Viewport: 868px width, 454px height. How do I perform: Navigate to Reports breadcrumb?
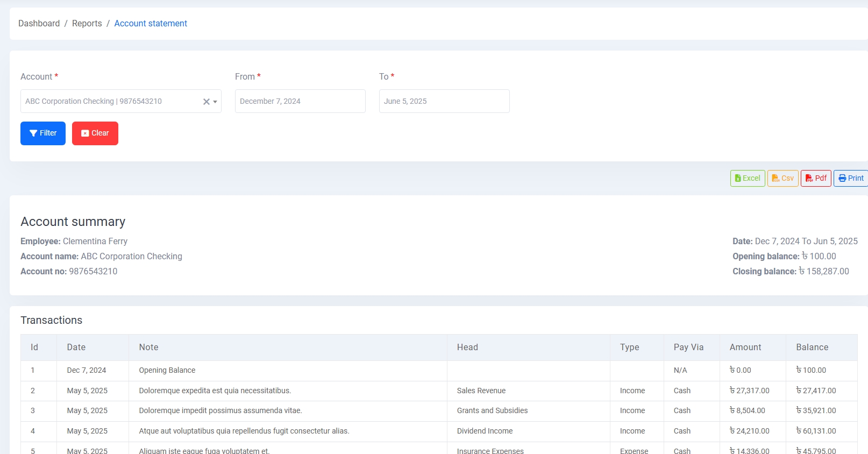pos(87,24)
